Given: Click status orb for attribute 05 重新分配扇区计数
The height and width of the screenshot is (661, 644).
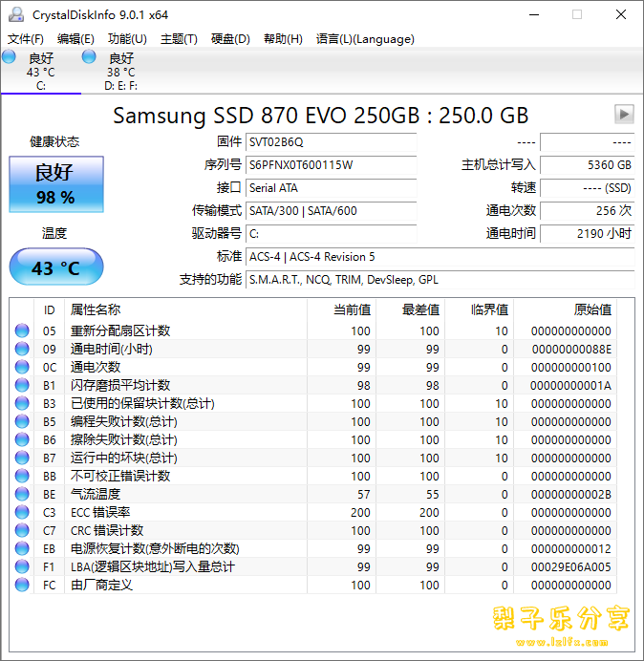Looking at the screenshot, I should click(22, 330).
